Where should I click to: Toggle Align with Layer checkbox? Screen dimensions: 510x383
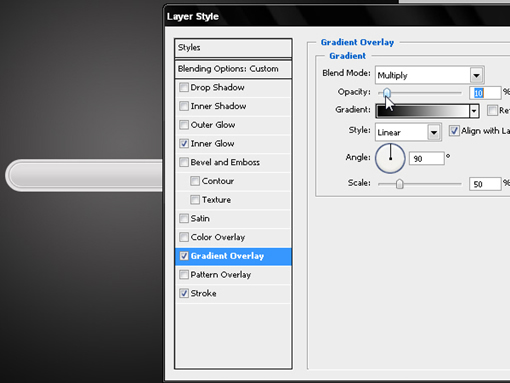coord(454,130)
